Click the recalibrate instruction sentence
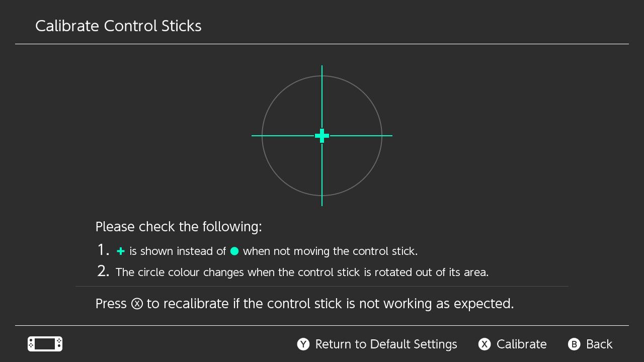644x362 pixels. (x=304, y=304)
